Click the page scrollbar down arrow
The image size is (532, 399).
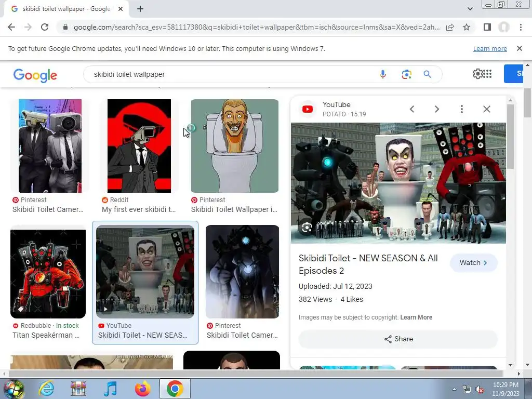[527, 365]
